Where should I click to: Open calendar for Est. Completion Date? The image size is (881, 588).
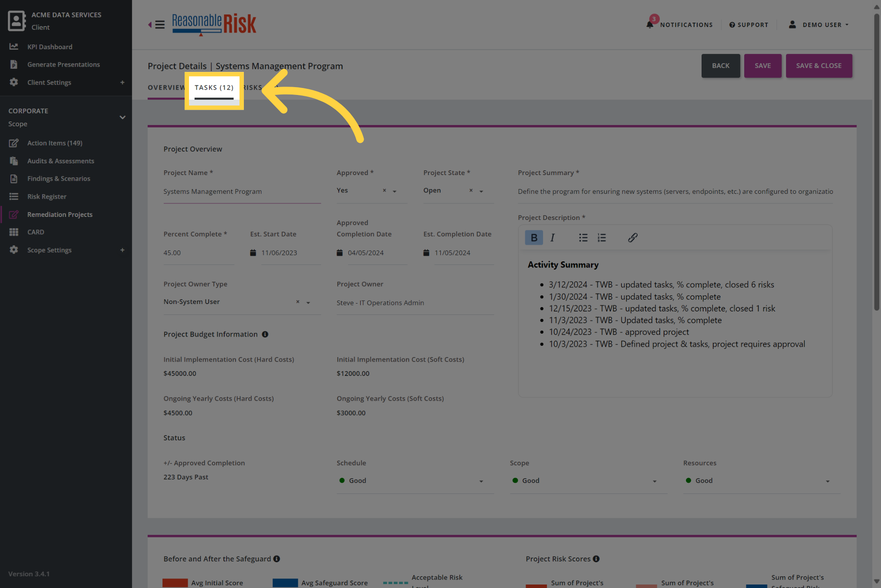point(426,253)
